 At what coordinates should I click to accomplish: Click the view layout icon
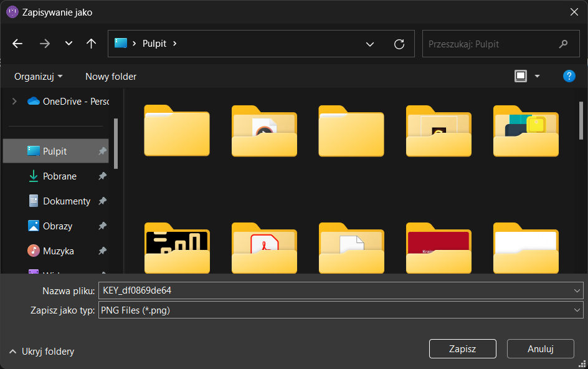click(521, 76)
